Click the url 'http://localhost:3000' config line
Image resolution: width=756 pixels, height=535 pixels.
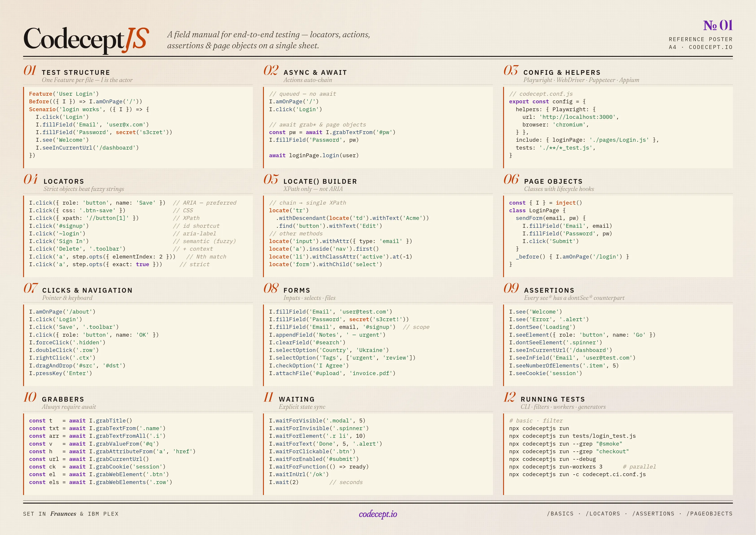(x=570, y=117)
